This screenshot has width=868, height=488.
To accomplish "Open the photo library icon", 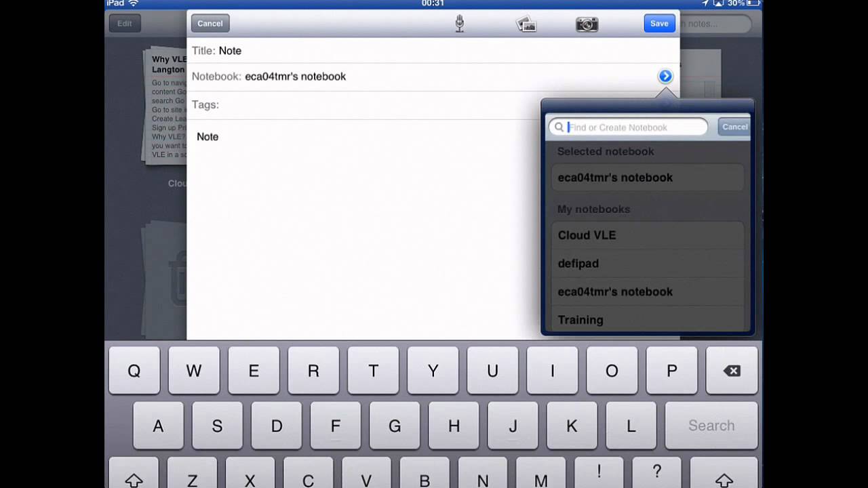I will [x=526, y=24].
